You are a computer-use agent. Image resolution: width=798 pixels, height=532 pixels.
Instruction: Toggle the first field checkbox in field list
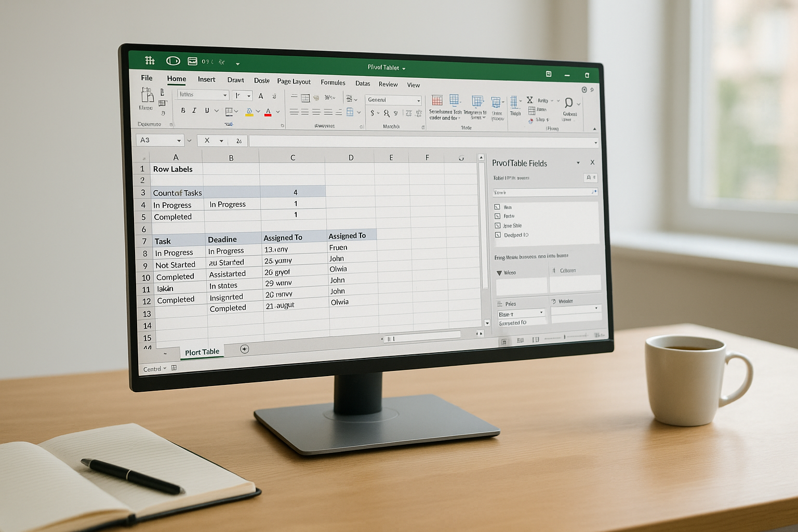pos(497,207)
